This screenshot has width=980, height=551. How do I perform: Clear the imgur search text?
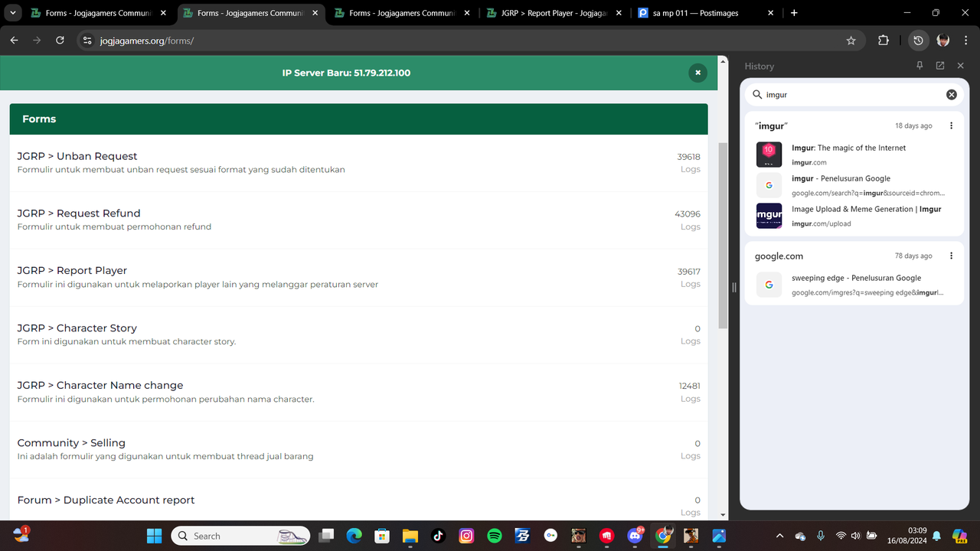pyautogui.click(x=951, y=95)
